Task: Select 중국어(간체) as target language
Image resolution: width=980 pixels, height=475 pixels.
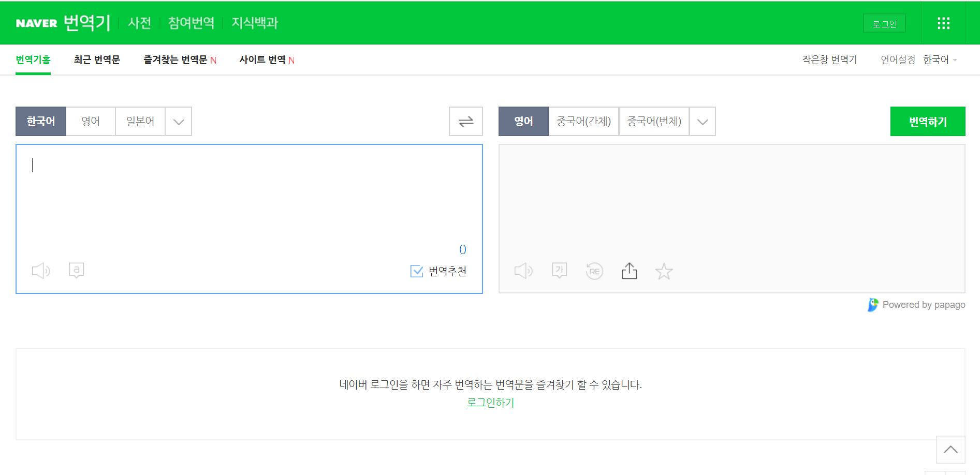Action: coord(583,122)
